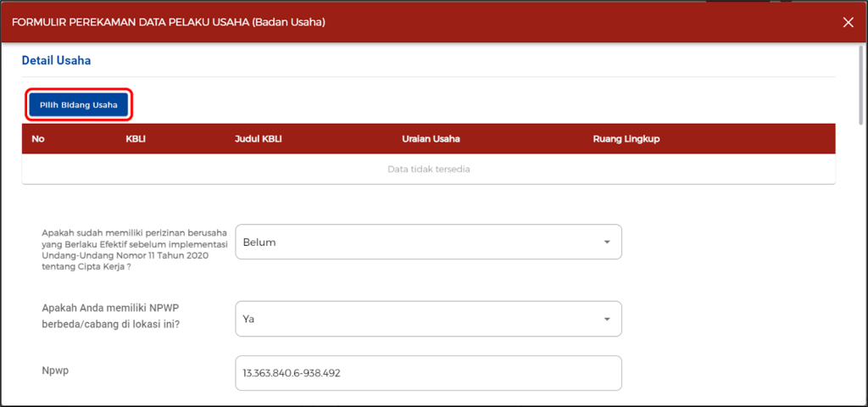Select the Uraian Usaha column header
Image resolution: width=868 pixels, height=407 pixels.
[x=437, y=139]
